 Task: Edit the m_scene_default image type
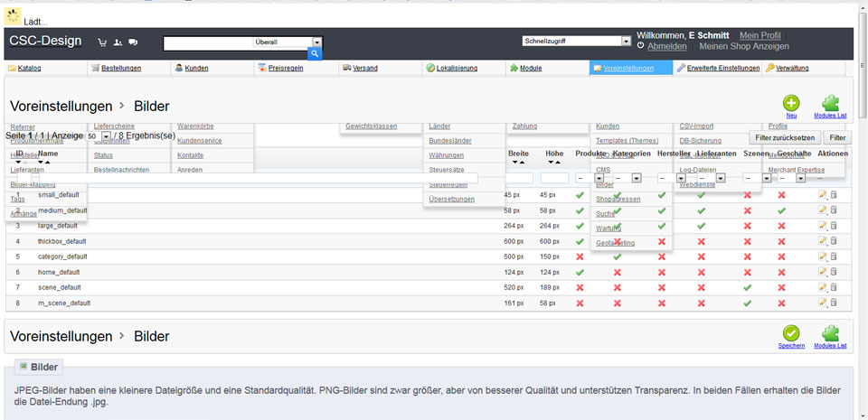[x=823, y=303]
